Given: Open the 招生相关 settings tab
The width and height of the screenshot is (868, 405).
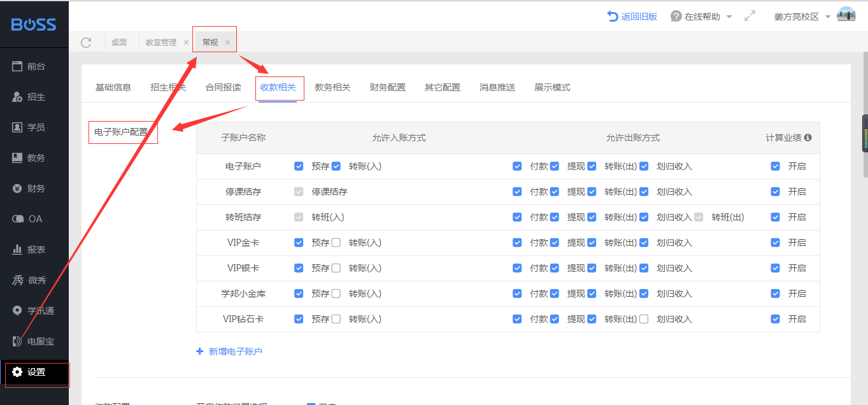Looking at the screenshot, I should point(168,87).
